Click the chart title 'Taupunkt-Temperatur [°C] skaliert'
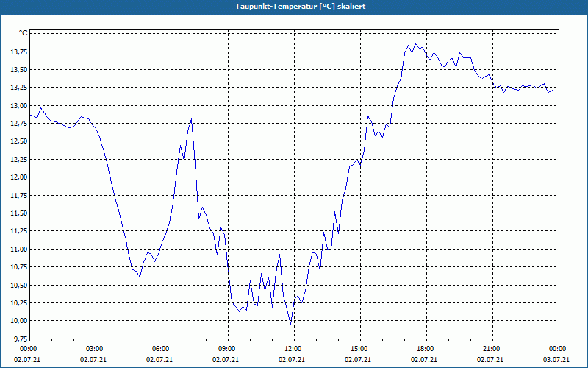Screen dimensions: 588x368 (301, 7)
